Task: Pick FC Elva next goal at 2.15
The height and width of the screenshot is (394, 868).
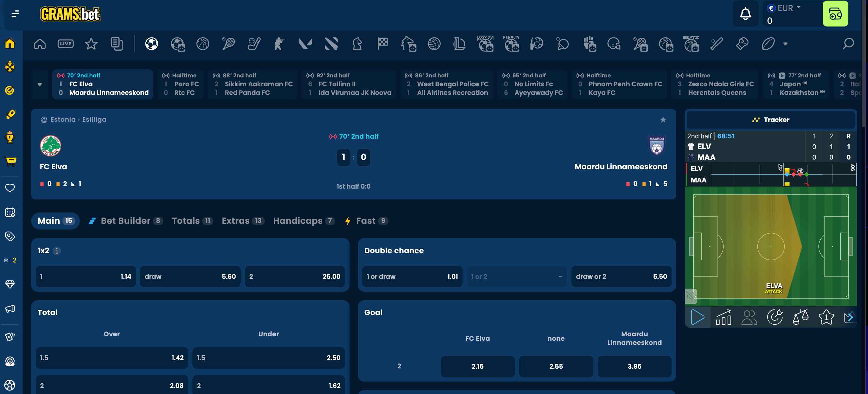Action: click(477, 366)
